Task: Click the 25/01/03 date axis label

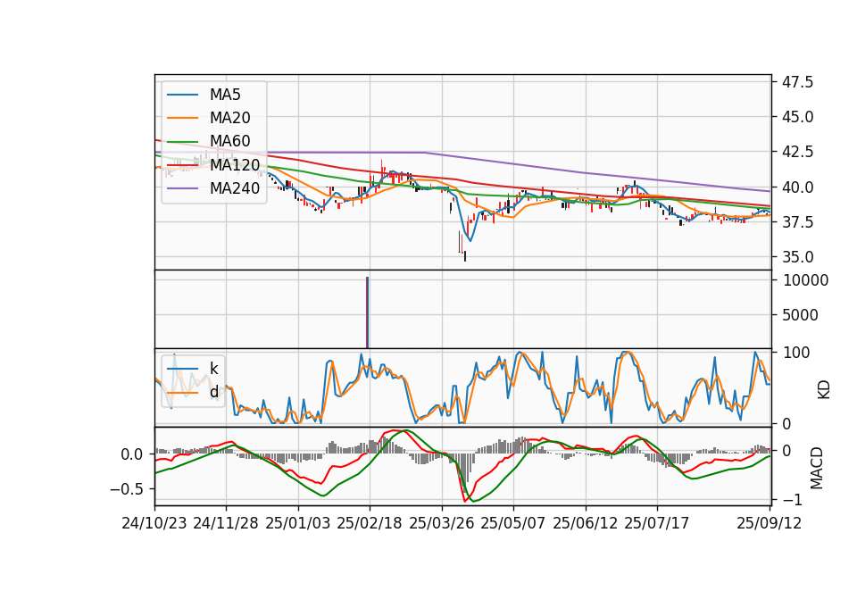Action: click(x=298, y=523)
